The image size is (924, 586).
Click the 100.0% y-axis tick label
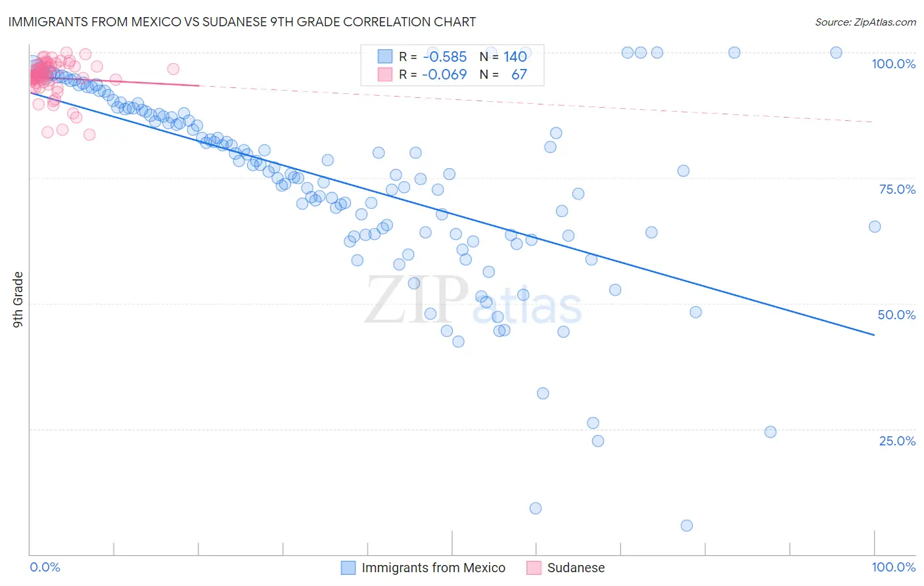[893, 64]
